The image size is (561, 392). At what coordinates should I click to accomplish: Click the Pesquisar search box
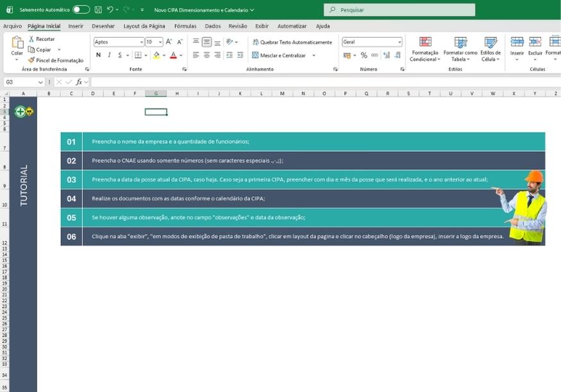pos(399,10)
